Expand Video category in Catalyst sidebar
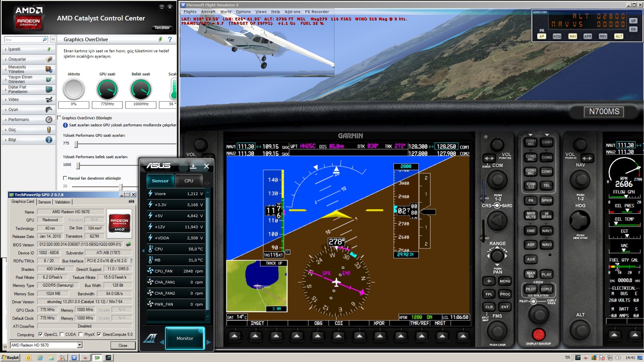Viewport: 644px width, 362px height. click(x=29, y=100)
